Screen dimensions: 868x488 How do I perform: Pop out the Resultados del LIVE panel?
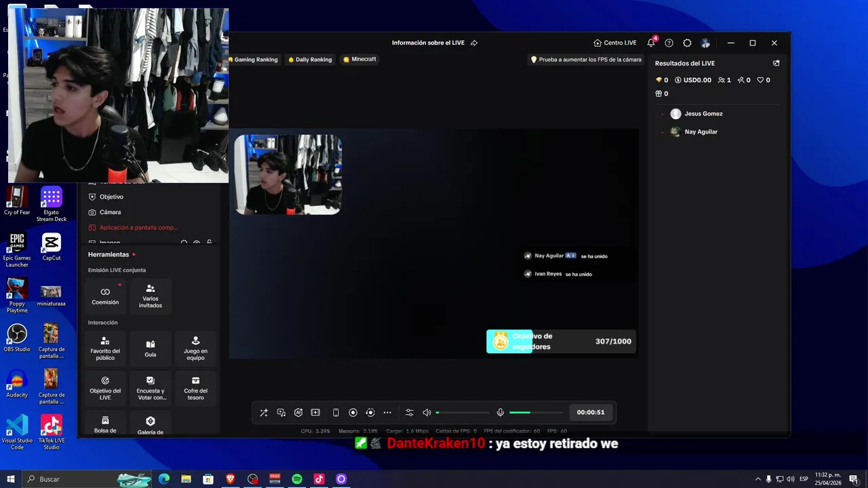776,63
